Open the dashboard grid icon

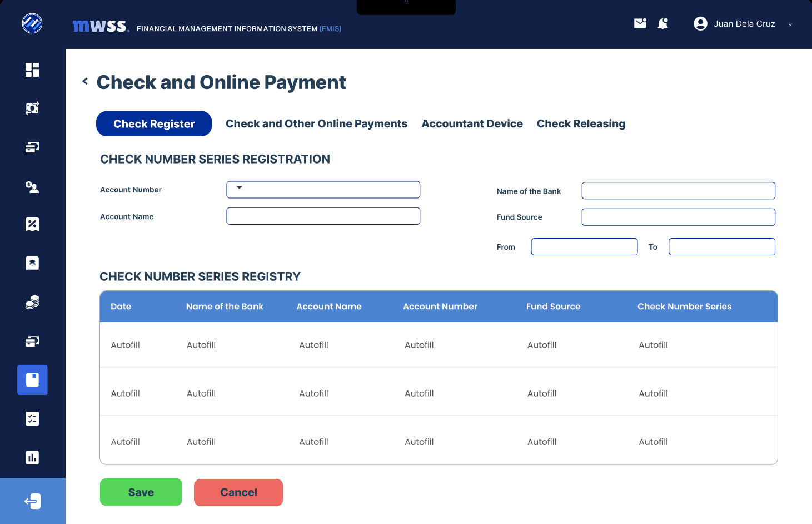(x=32, y=70)
